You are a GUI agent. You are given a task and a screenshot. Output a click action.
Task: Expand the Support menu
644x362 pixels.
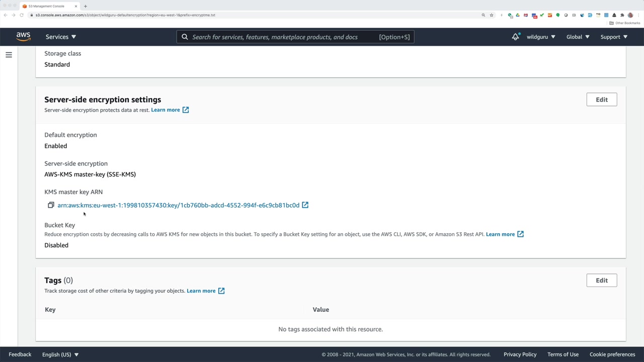pos(614,37)
